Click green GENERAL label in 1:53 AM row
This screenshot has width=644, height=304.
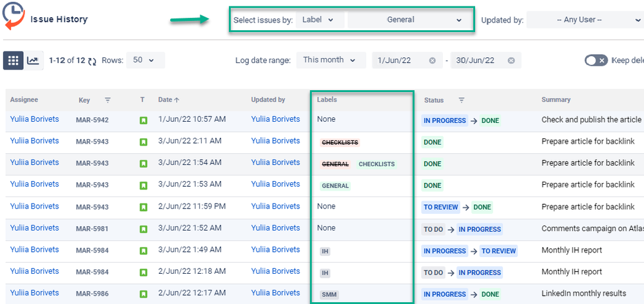(335, 186)
